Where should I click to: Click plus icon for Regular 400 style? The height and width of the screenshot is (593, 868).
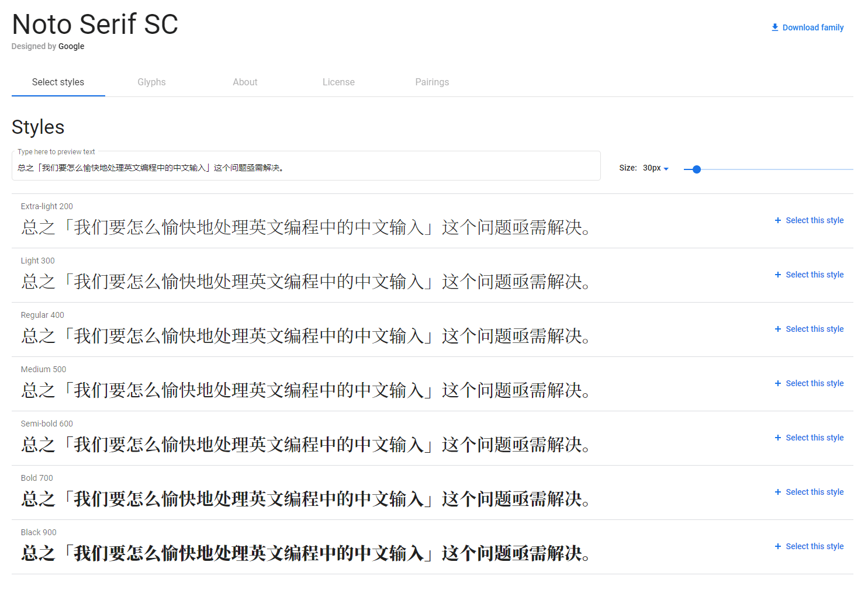[x=777, y=329]
